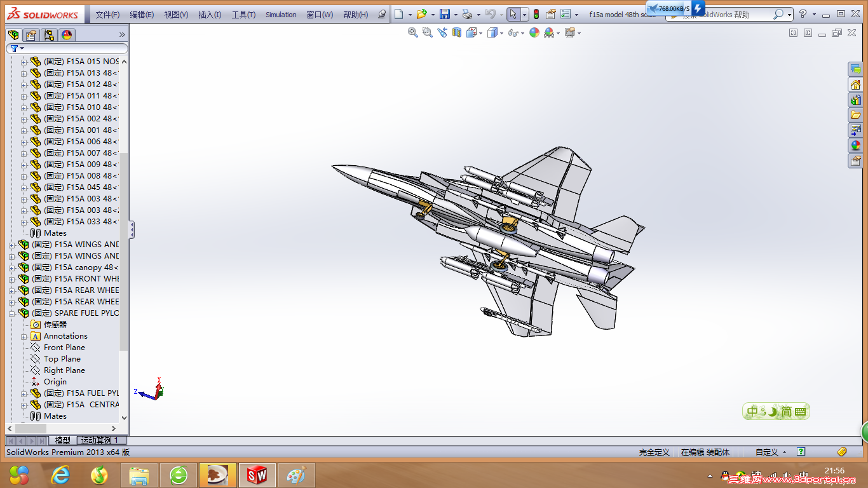Screen dimensions: 868x488
Task: Switch to ConfigurationManager tab
Action: click(49, 35)
